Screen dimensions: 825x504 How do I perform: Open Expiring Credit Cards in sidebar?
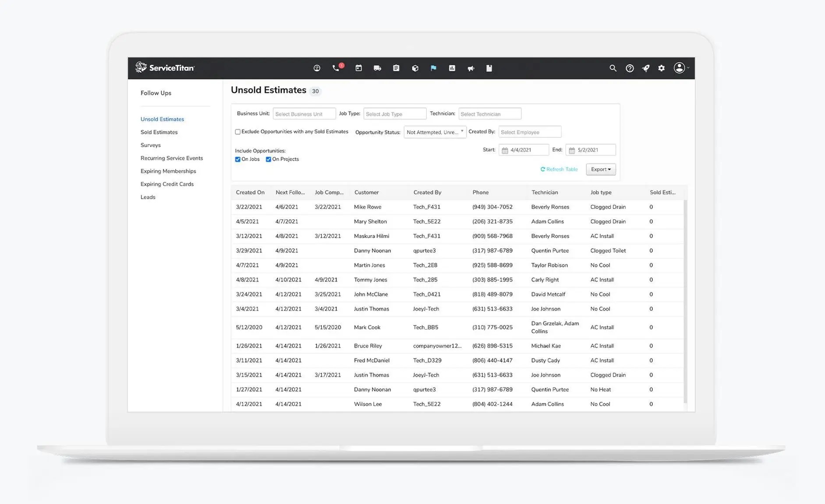167,184
